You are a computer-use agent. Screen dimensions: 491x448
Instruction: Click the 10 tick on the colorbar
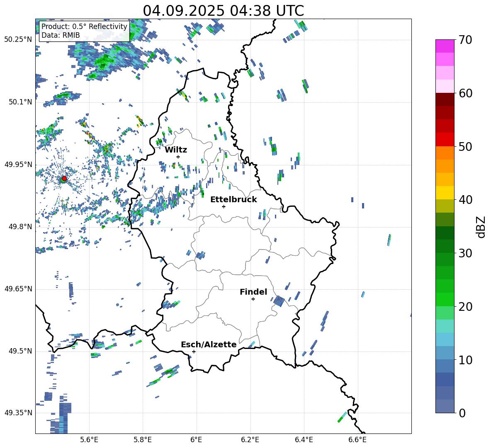coord(465,360)
